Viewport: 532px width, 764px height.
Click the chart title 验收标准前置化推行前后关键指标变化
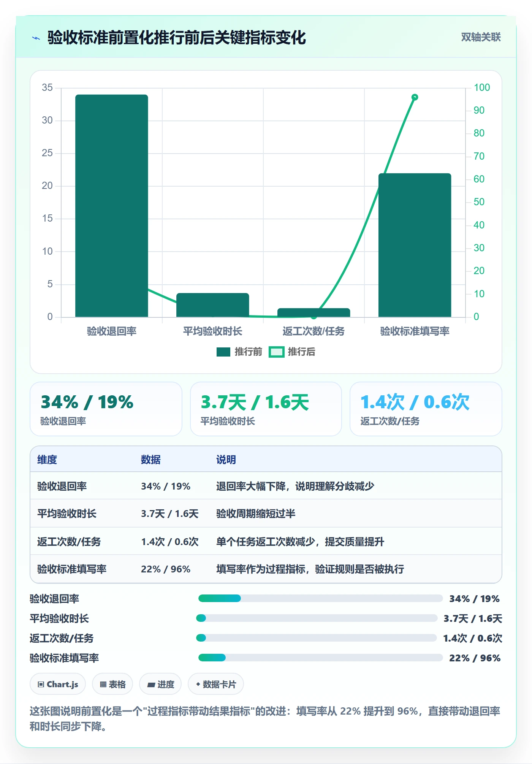click(x=177, y=38)
